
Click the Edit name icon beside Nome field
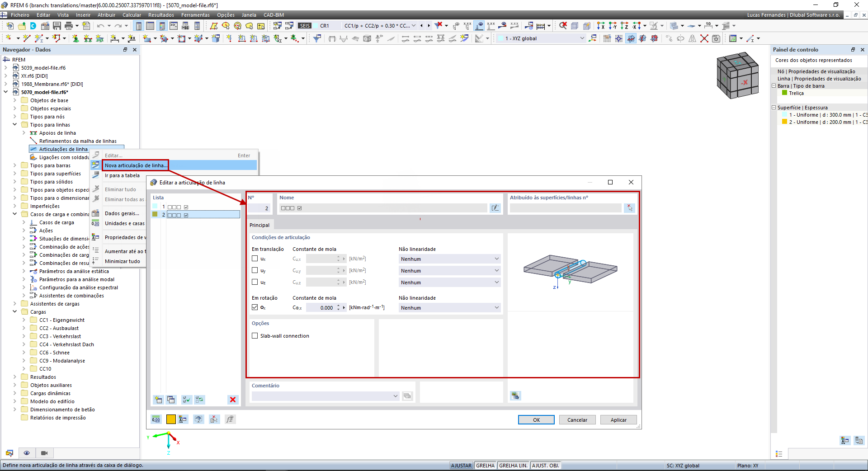point(495,208)
